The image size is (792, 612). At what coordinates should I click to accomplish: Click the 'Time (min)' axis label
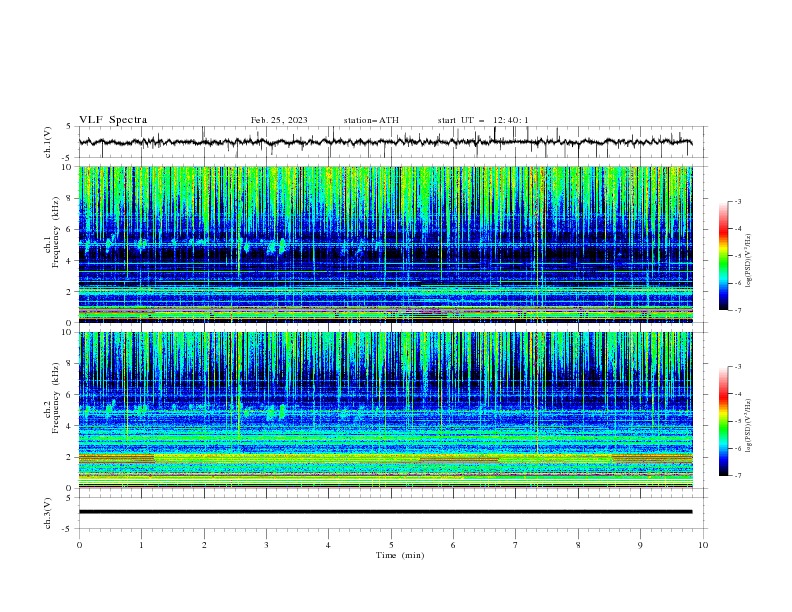click(x=400, y=555)
